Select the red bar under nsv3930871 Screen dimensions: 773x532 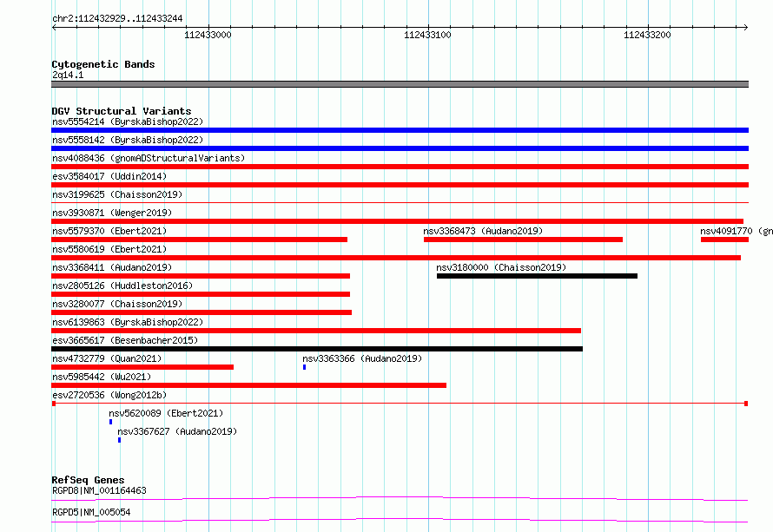(397, 221)
